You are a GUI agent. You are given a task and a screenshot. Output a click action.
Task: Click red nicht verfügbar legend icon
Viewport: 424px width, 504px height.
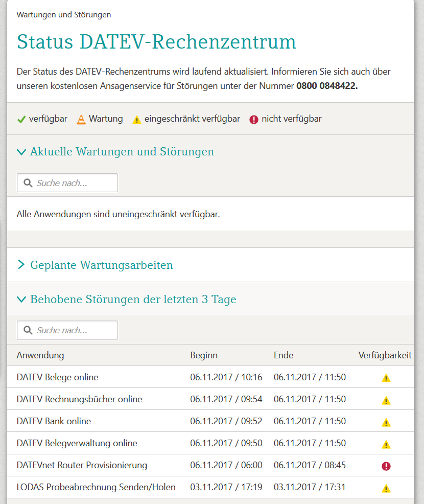(254, 120)
